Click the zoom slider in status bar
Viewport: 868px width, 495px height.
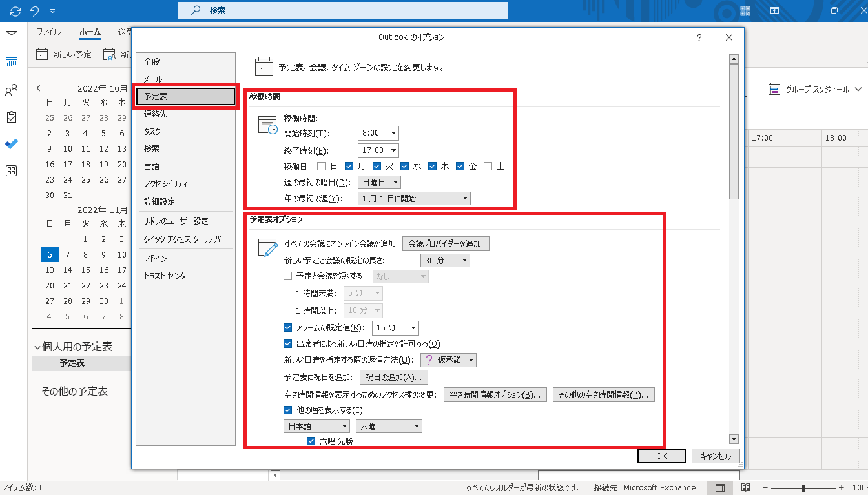click(803, 488)
